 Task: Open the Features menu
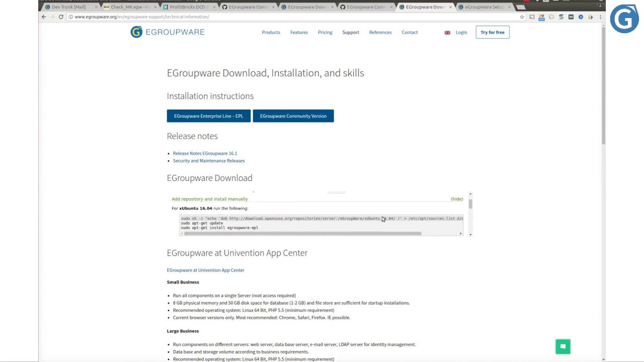[x=299, y=32]
